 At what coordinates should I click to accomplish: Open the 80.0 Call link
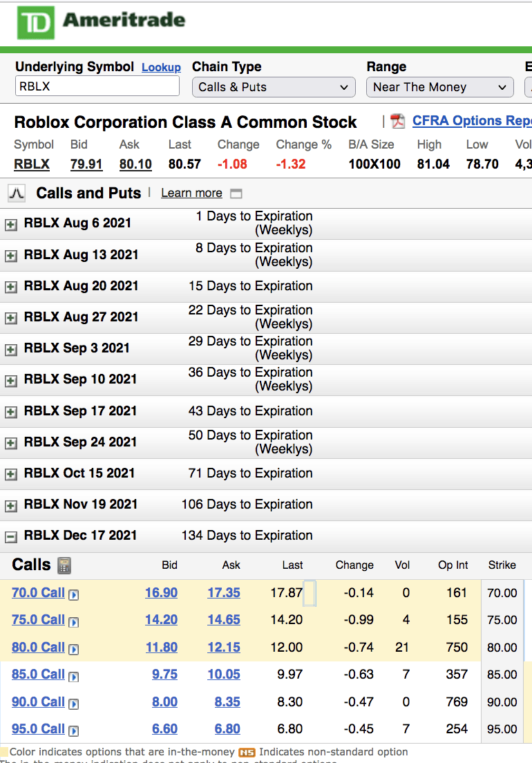pyautogui.click(x=38, y=647)
